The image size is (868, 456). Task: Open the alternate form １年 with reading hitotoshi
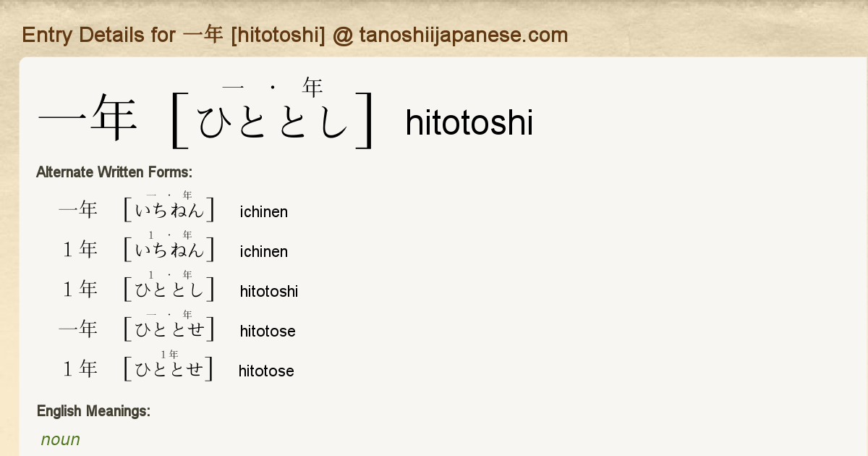coord(78,290)
